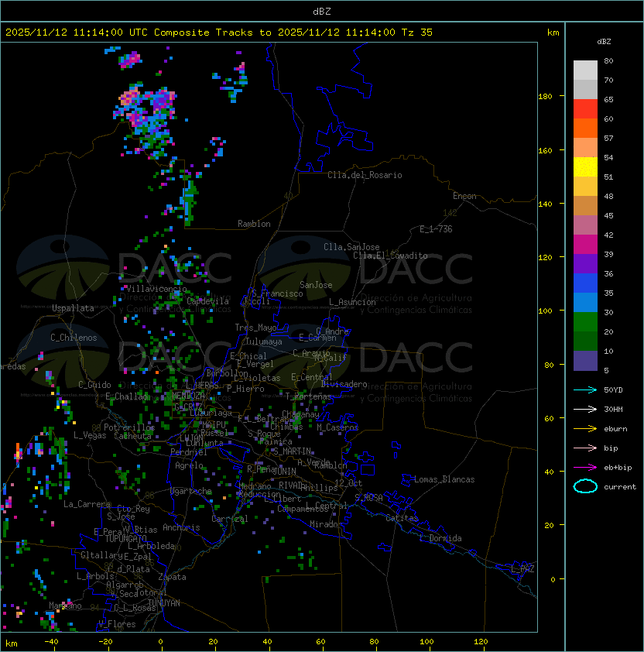Click the '50YD' legend label
Screen dimensions: 644x652
[x=613, y=390]
